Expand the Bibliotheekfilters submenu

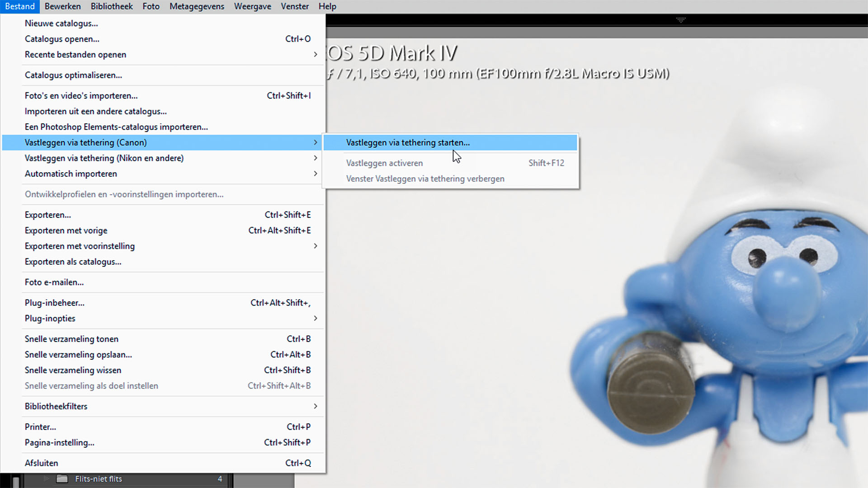[x=56, y=407]
